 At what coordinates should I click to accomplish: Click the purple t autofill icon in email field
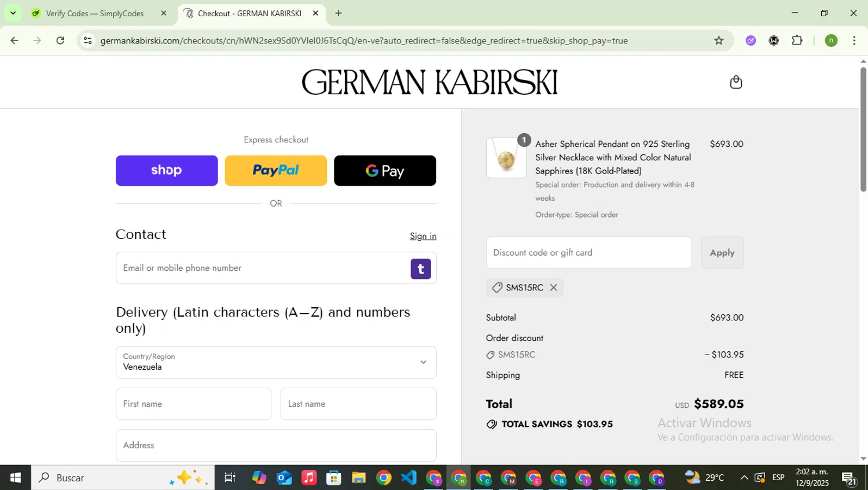tap(421, 268)
